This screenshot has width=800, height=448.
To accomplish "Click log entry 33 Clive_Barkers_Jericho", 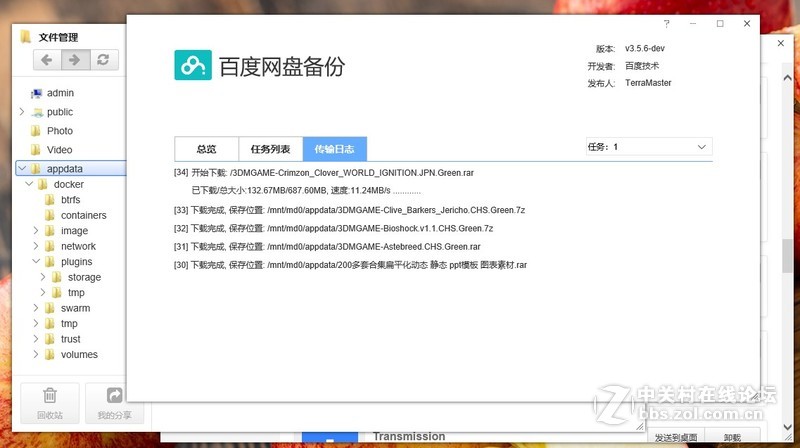I will pos(349,210).
